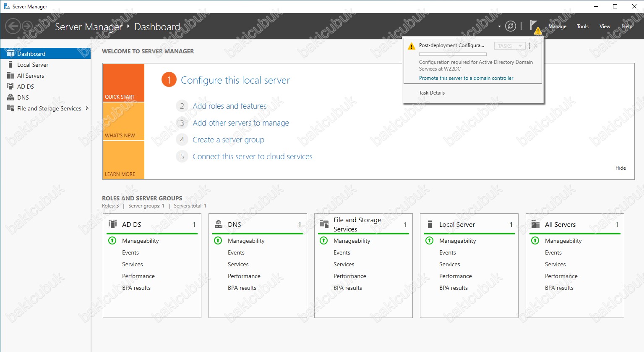Open the Tools menu

pos(582,26)
